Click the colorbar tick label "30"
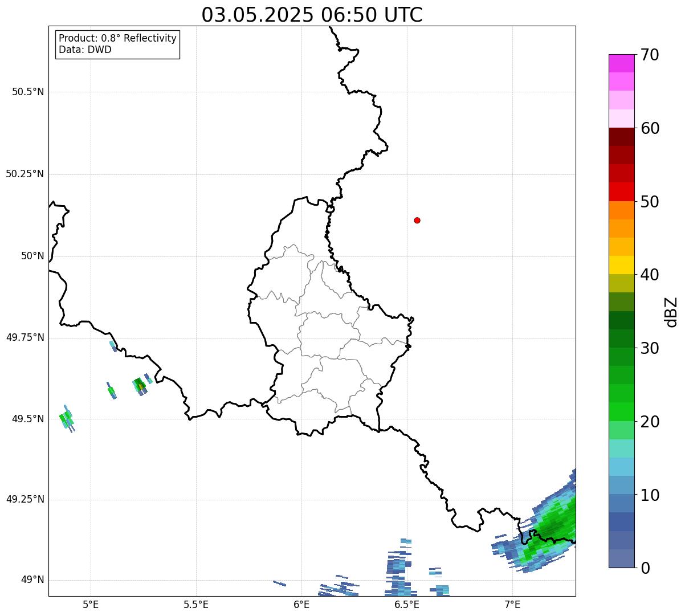685x616 pixels. pos(650,348)
